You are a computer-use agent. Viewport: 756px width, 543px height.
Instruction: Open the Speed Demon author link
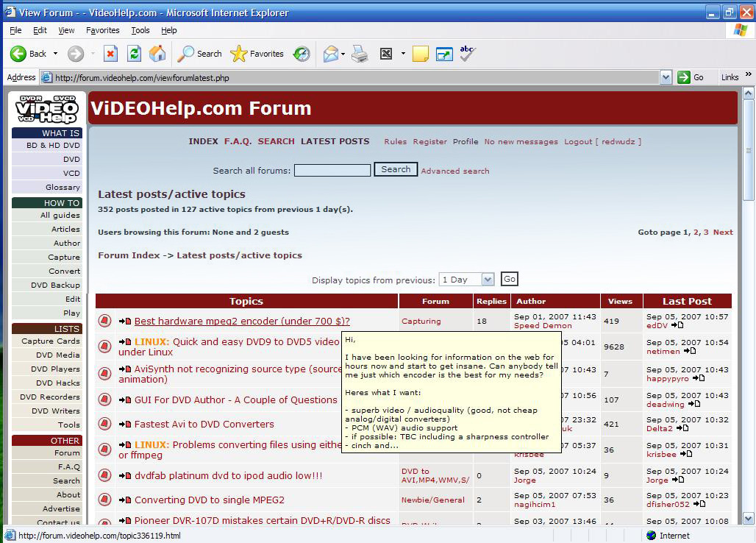(x=543, y=325)
